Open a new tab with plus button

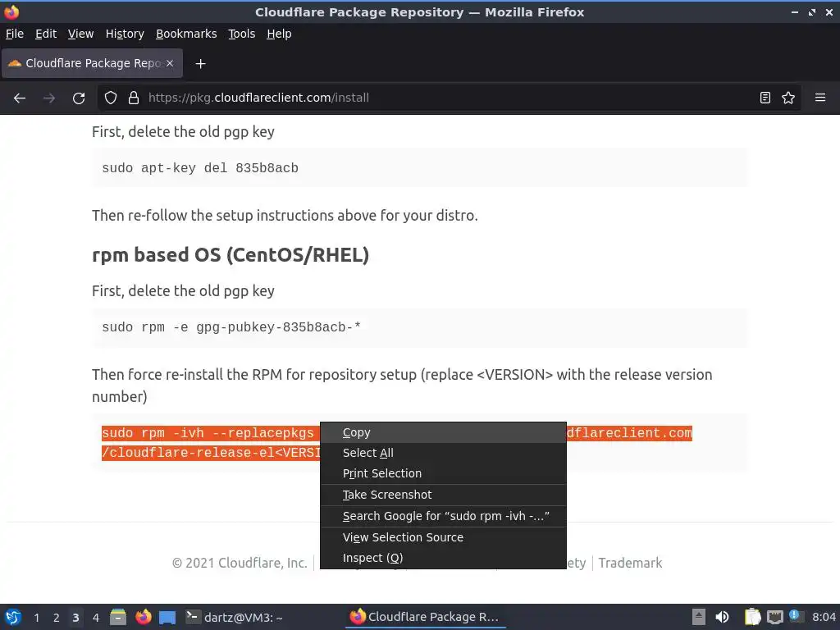tap(200, 64)
